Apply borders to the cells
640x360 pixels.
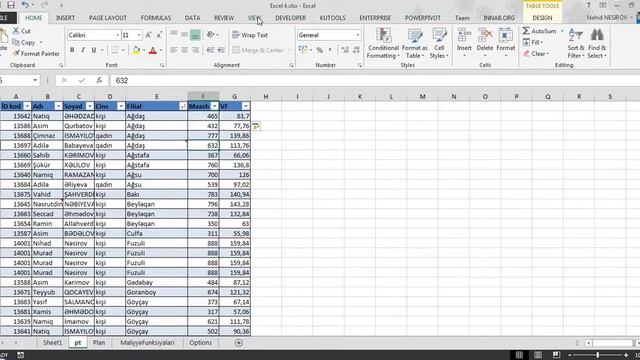(115, 50)
